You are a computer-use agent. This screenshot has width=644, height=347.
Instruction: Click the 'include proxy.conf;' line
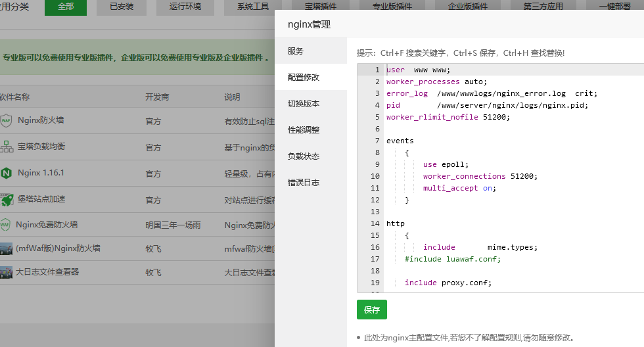click(x=448, y=283)
